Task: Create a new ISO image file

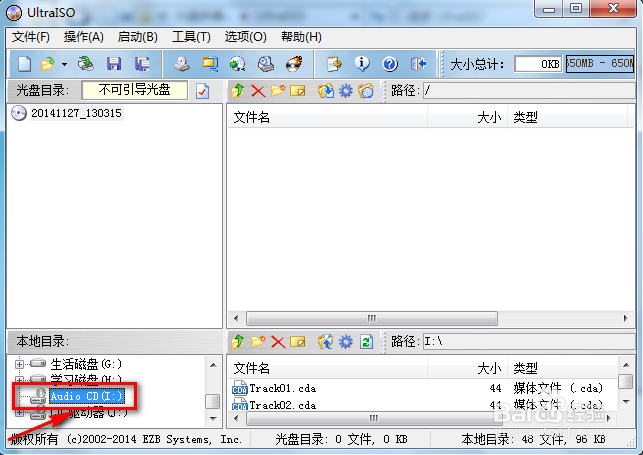Action: (25, 64)
